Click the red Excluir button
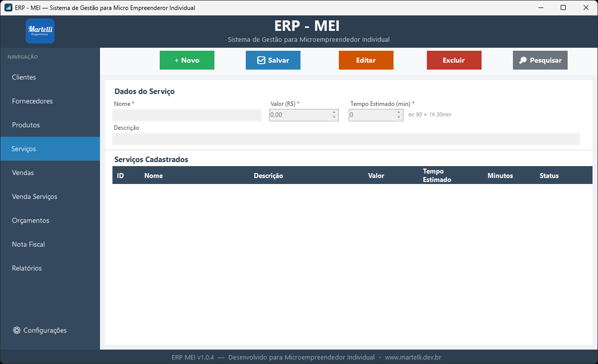Image resolution: width=598 pixels, height=364 pixels. (x=454, y=60)
